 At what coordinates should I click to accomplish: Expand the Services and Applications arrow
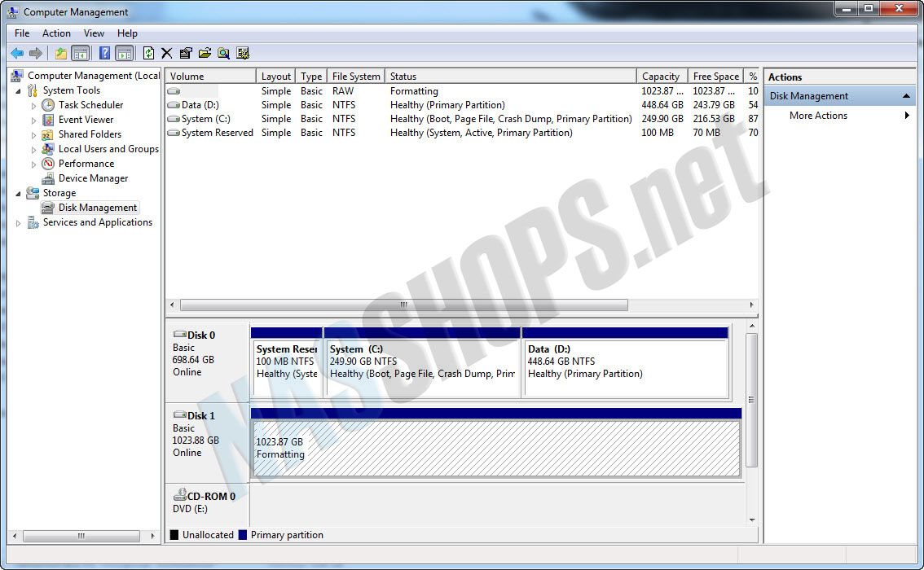[18, 223]
